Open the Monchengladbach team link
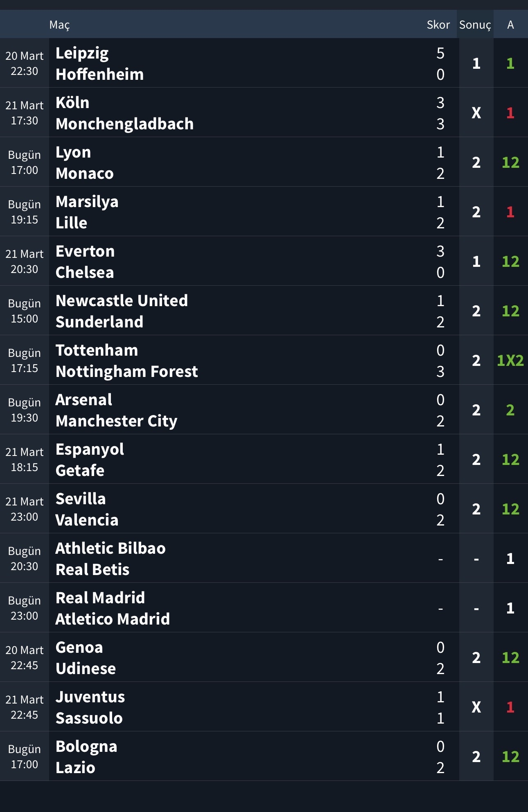 (x=124, y=124)
